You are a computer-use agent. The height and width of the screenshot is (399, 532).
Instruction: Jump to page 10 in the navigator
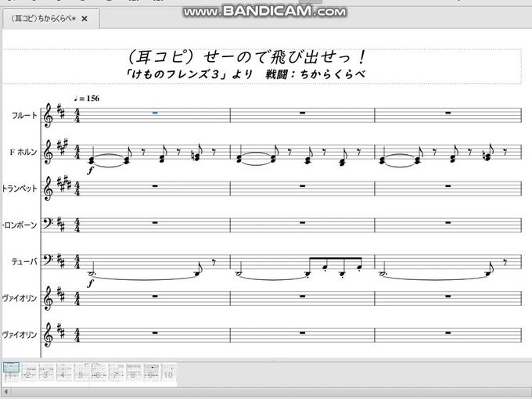[x=168, y=372]
